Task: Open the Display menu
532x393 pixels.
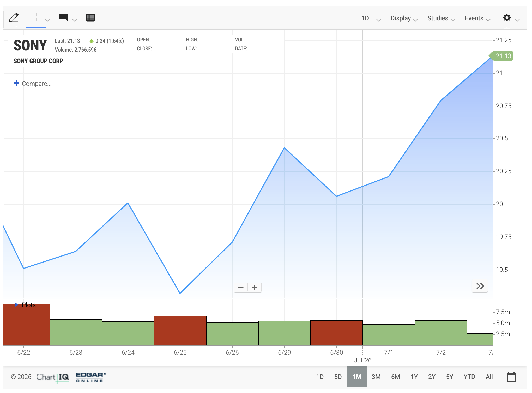Action: (x=404, y=18)
